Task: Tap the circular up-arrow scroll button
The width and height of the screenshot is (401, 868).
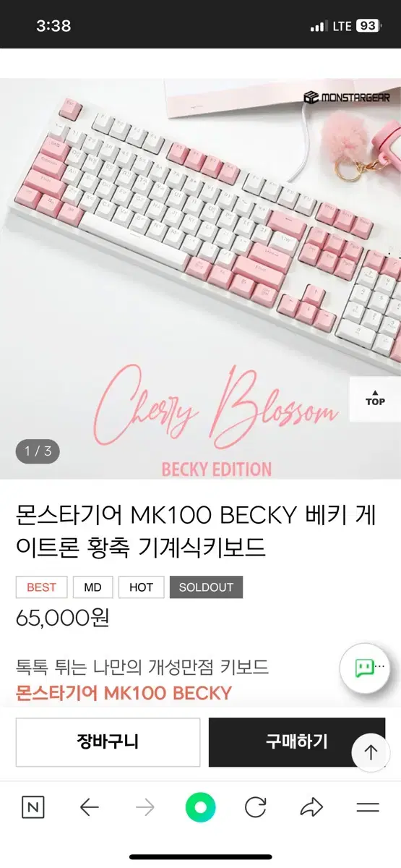Action: coord(371,753)
